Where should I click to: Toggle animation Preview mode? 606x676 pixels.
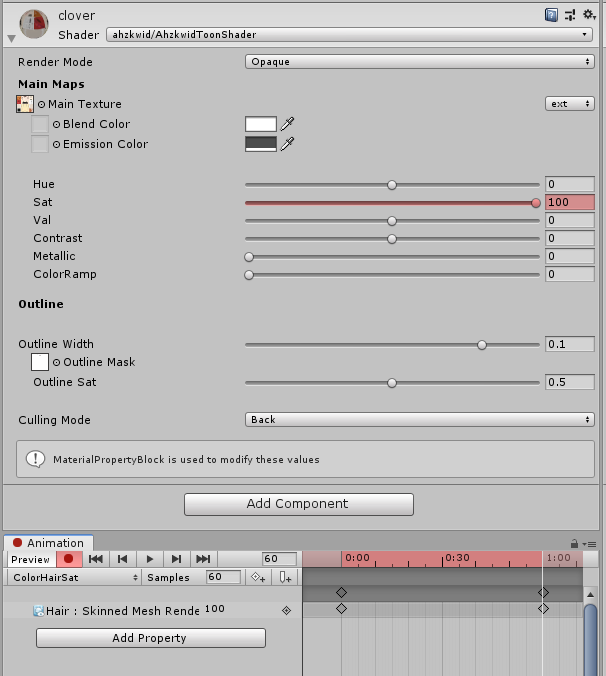pyautogui.click(x=30, y=559)
